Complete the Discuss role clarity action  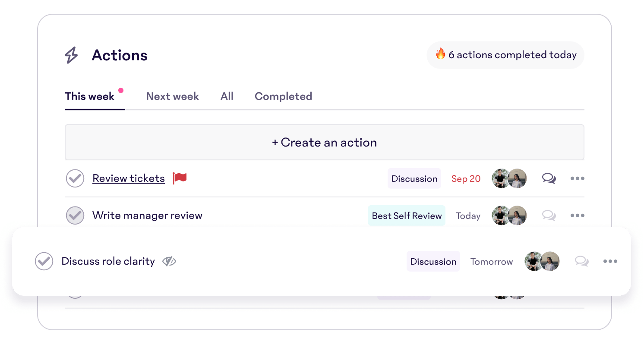(44, 261)
